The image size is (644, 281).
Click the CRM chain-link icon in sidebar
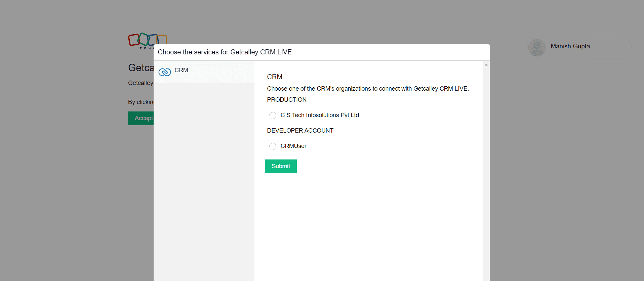point(165,72)
